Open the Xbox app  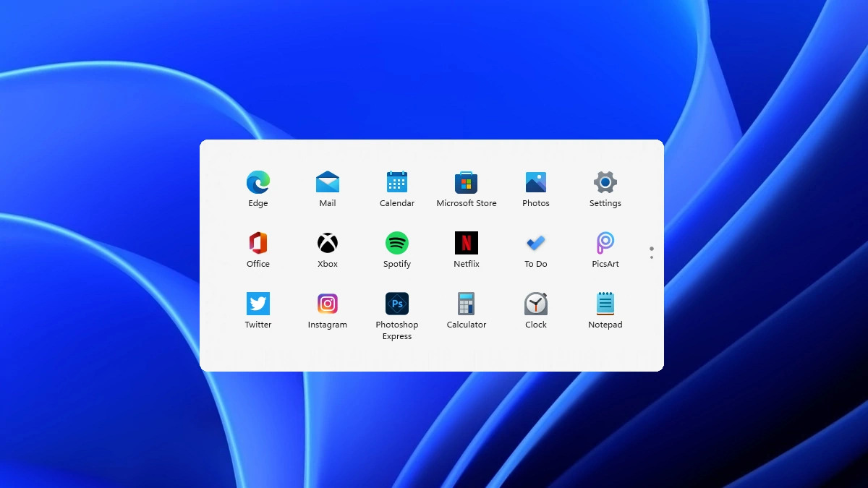point(327,244)
